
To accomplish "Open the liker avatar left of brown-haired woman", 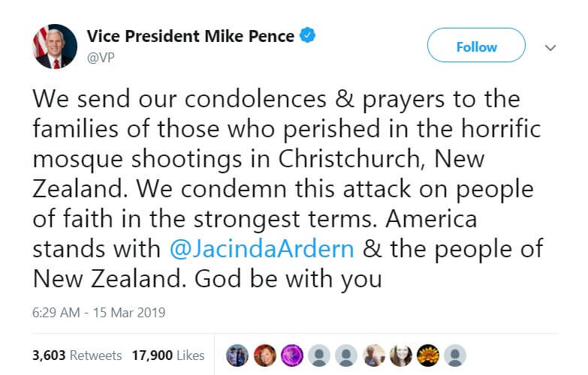I will pyautogui.click(x=373, y=355).
